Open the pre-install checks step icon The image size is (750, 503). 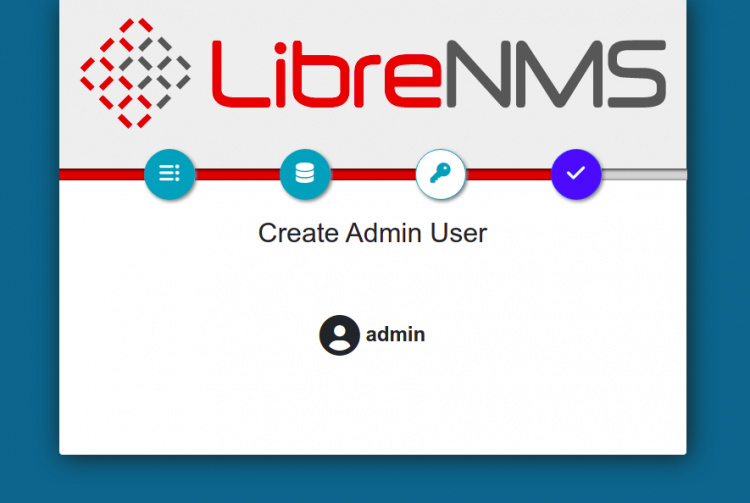(169, 174)
